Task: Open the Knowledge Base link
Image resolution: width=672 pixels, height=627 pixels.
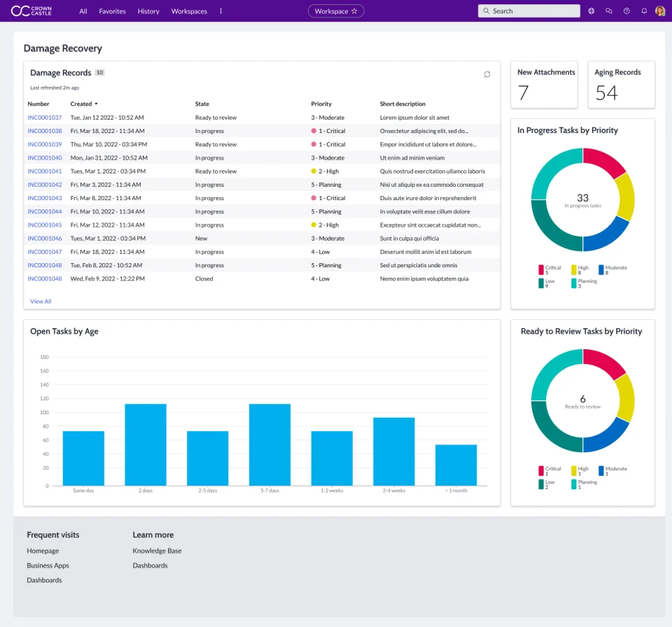Action: pyautogui.click(x=157, y=551)
